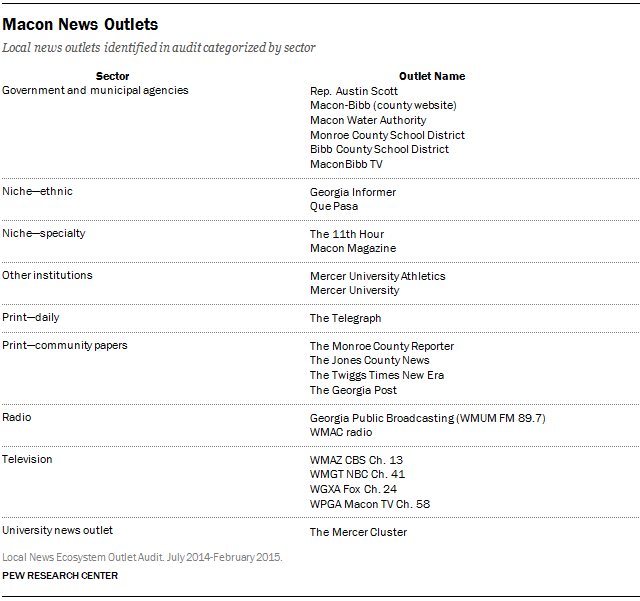Click 'Rep. Austin Scott' outlet

353,91
